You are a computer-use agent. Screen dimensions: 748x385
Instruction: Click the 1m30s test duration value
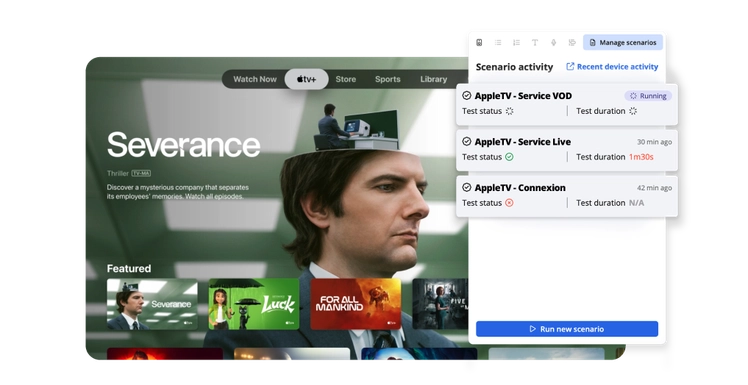click(641, 157)
